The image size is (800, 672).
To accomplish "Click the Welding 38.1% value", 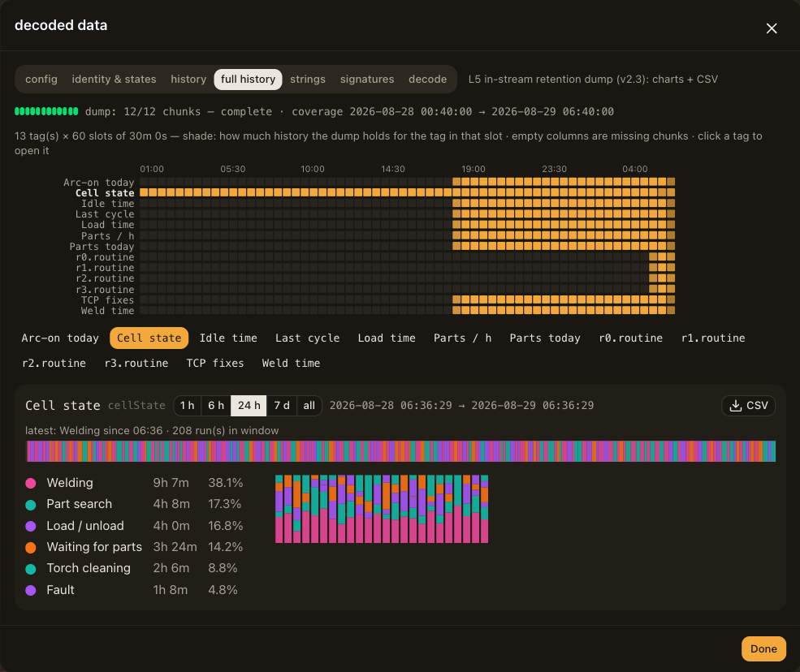I will point(226,483).
